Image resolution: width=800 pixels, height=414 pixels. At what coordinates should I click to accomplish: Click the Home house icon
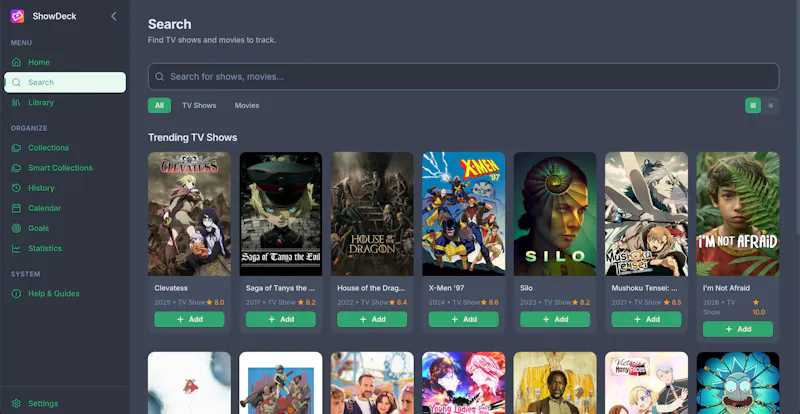(16, 62)
